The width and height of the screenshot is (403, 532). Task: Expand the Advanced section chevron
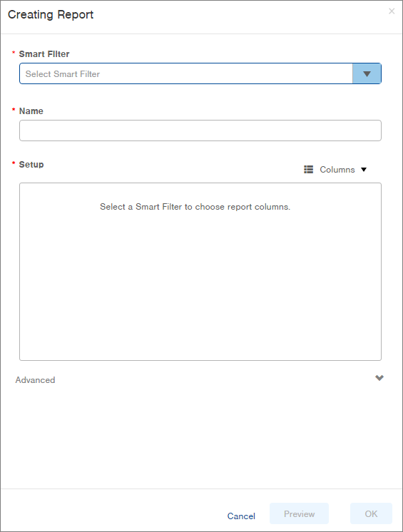pyautogui.click(x=379, y=378)
